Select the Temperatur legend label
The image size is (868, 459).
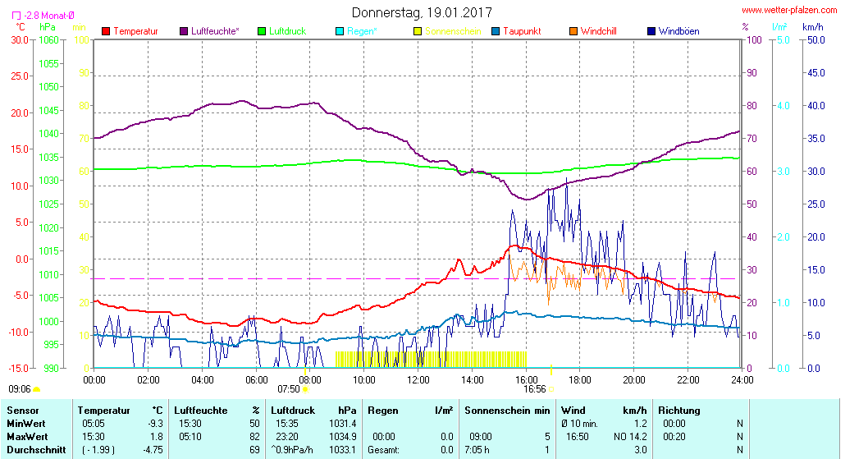click(x=135, y=31)
